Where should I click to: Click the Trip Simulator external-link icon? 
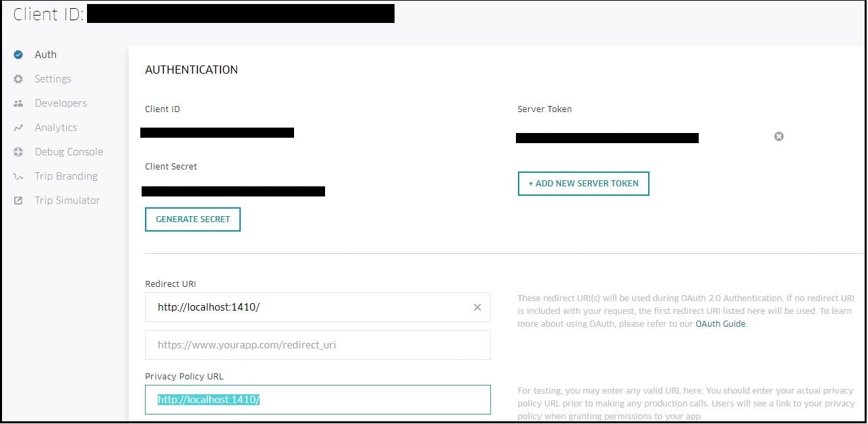(x=19, y=201)
